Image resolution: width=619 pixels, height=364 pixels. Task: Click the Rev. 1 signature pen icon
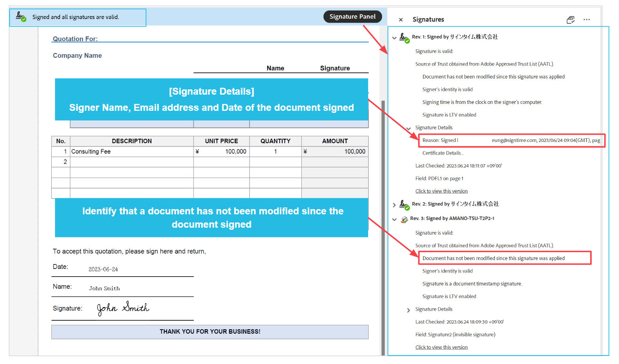(404, 38)
